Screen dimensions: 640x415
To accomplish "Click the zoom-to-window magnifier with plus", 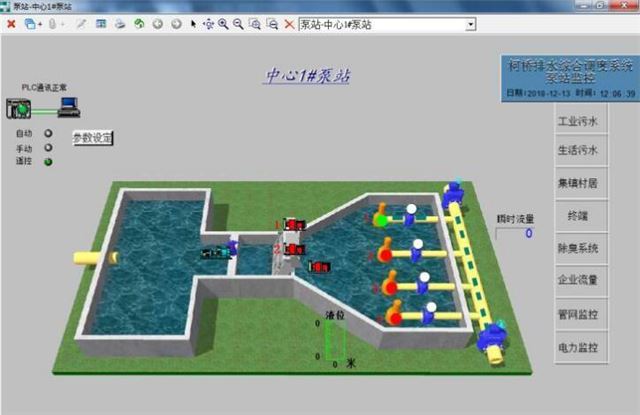I will (255, 24).
